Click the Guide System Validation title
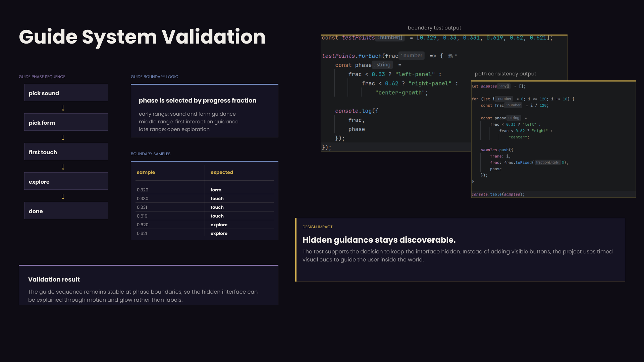The image size is (644, 362). pyautogui.click(x=142, y=37)
